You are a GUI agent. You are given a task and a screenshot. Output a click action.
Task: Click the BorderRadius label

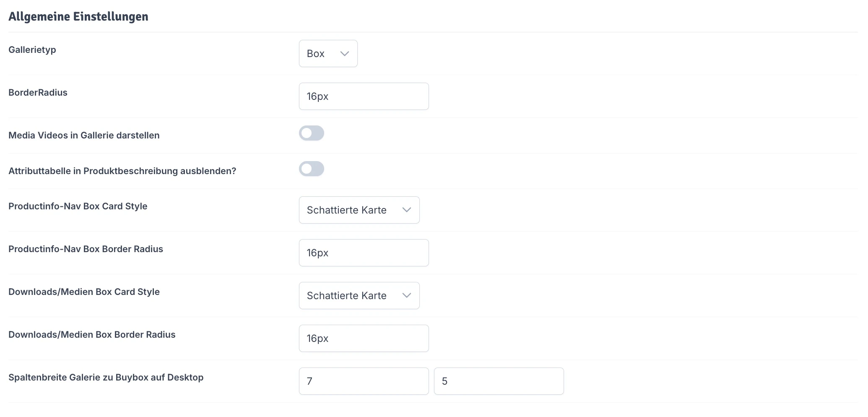pyautogui.click(x=38, y=93)
